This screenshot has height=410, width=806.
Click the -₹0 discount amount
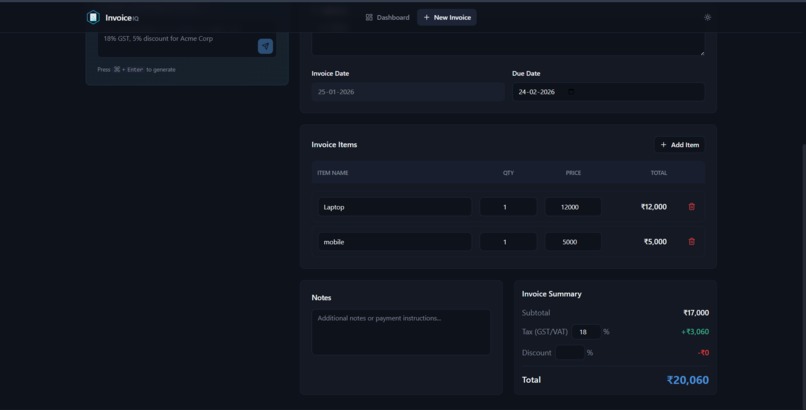(704, 352)
